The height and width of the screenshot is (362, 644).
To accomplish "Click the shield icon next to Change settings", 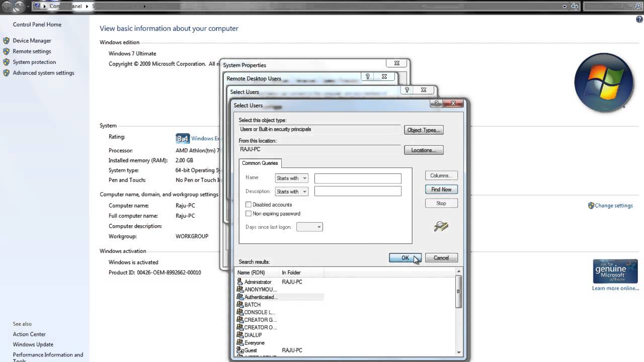I will coord(591,206).
